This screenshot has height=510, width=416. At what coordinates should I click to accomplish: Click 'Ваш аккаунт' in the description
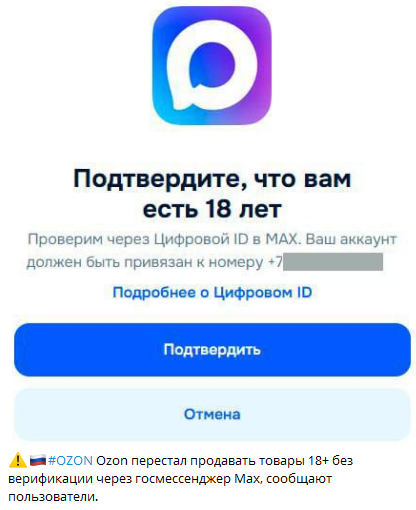pos(351,239)
